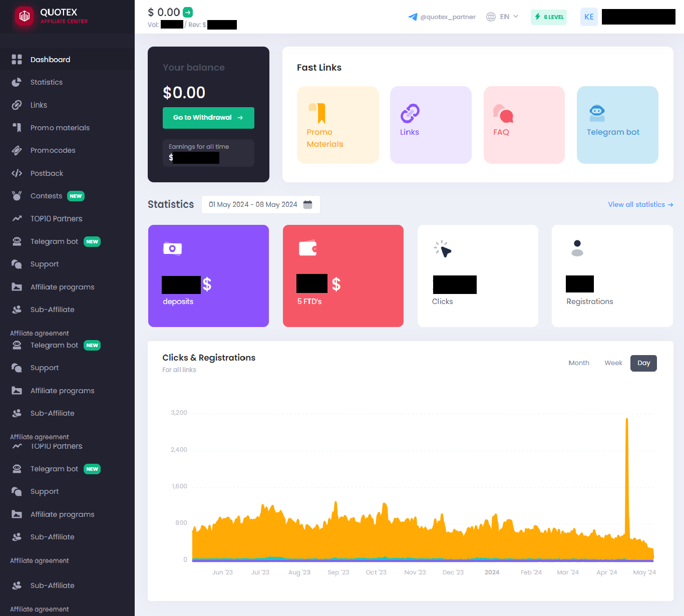
Task: Open Postback settings from the sidebar
Action: tap(47, 173)
